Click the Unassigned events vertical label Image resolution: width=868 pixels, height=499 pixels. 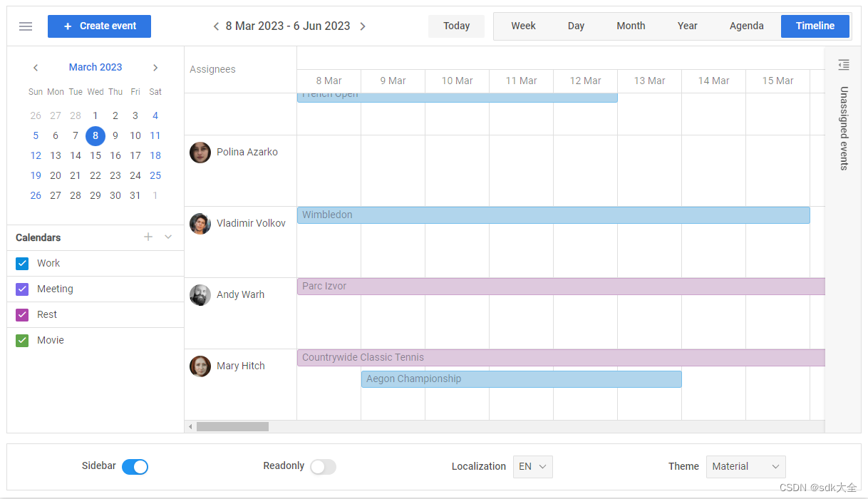click(844, 128)
